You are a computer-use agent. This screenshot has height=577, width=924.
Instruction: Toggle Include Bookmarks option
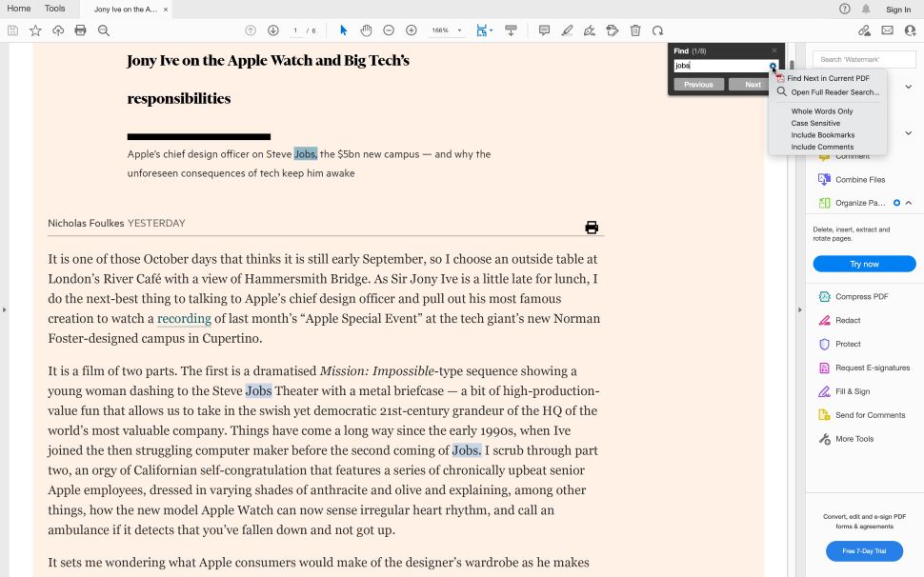click(x=823, y=135)
